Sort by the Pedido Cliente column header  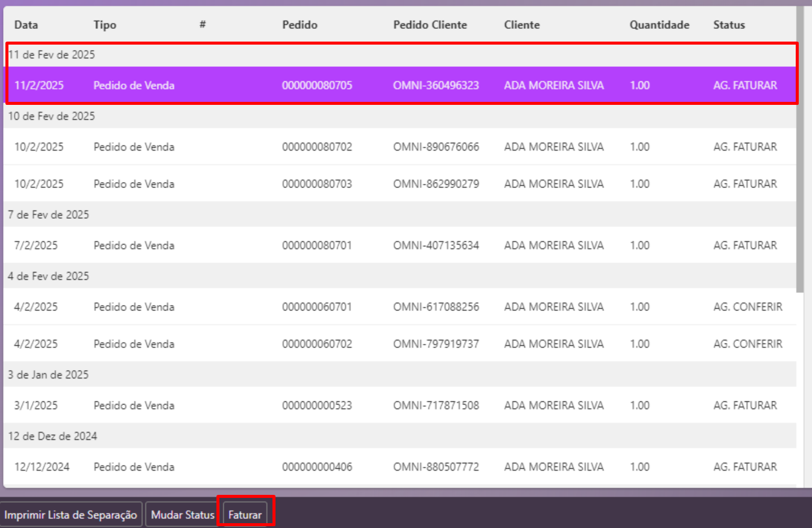[430, 25]
